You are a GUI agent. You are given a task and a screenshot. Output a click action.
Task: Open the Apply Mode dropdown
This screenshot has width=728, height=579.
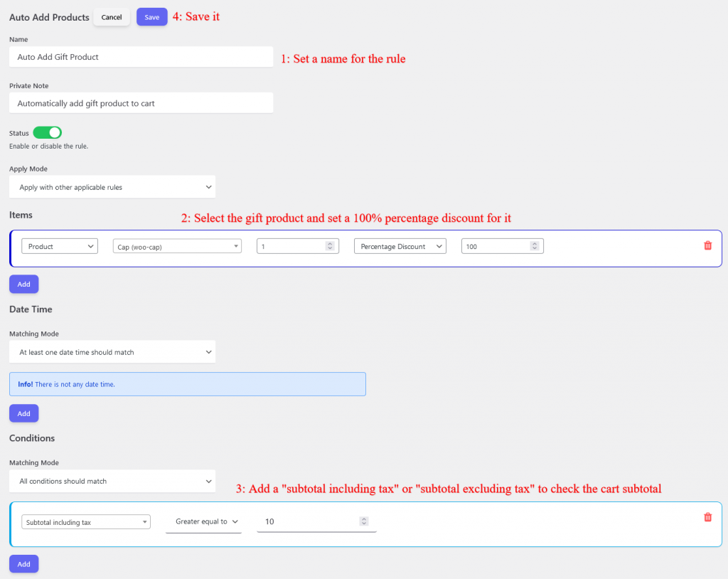112,186
